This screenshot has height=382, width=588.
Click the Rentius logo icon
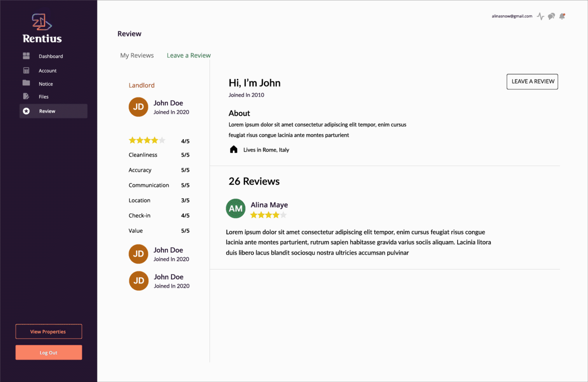[x=42, y=22]
